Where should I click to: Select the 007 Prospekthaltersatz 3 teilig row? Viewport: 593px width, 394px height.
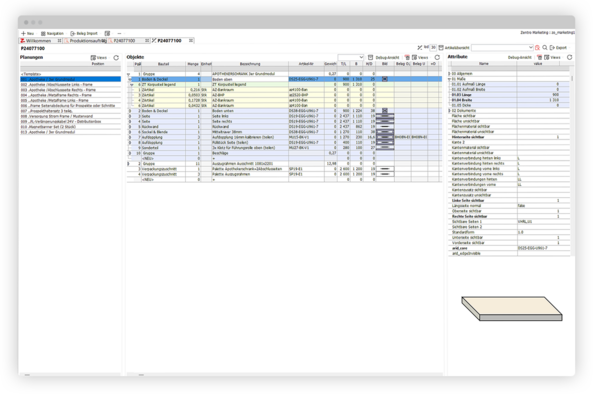(70, 111)
